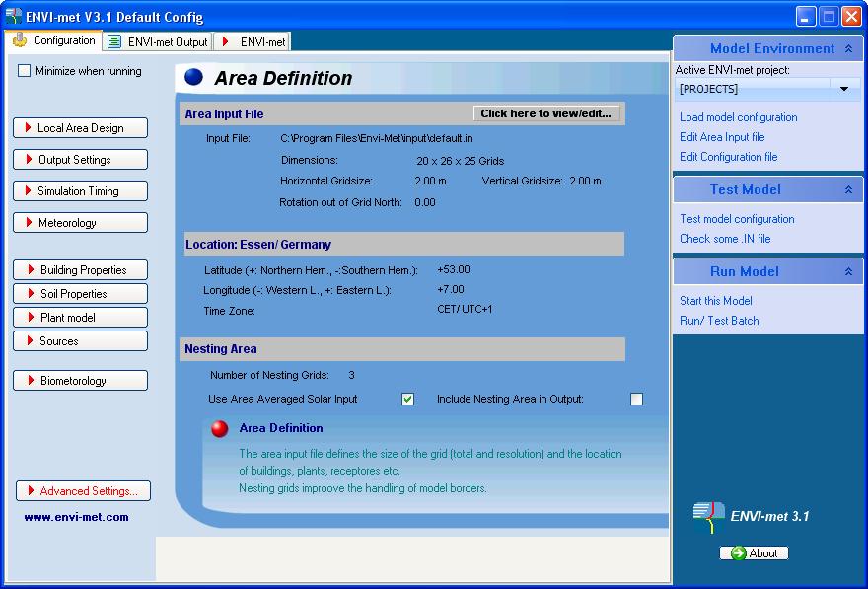
Task: Click the About button
Action: (x=754, y=553)
